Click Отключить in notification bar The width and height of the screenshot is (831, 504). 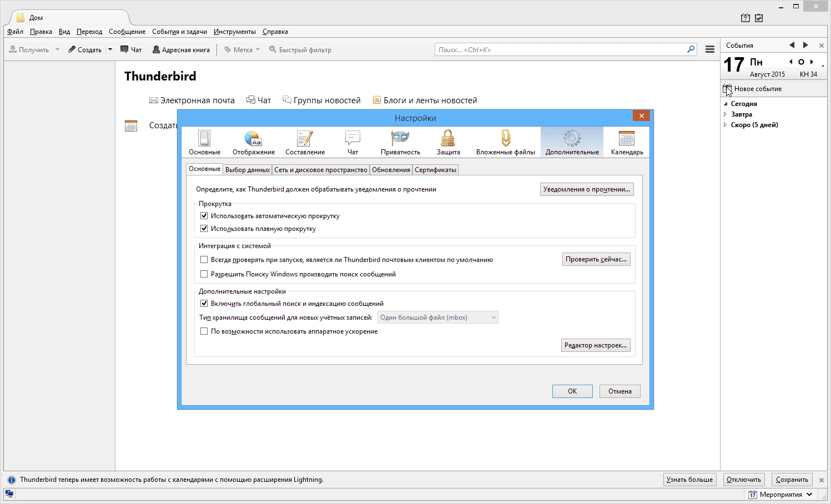click(x=744, y=480)
